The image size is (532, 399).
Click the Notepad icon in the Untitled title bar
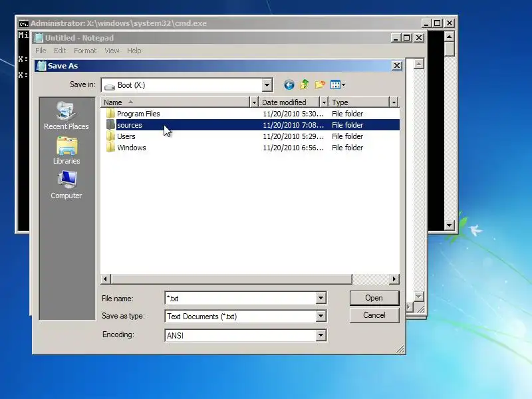click(39, 38)
